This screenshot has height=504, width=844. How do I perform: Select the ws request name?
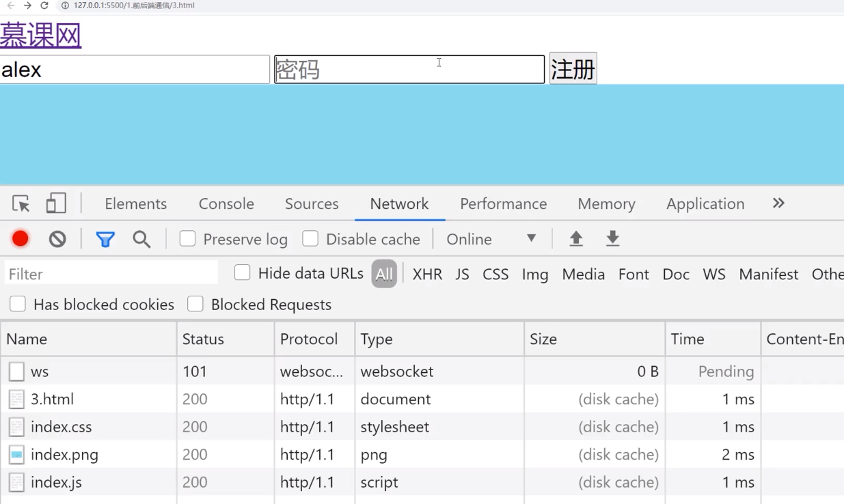40,372
